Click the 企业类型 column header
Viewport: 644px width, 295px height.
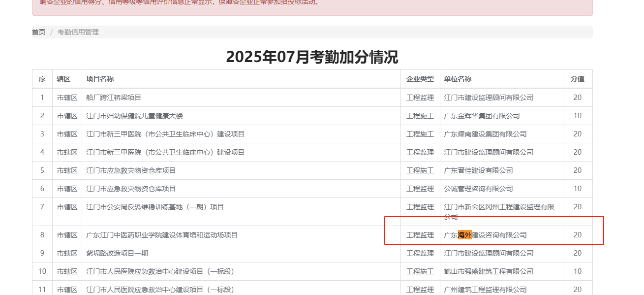coord(420,79)
